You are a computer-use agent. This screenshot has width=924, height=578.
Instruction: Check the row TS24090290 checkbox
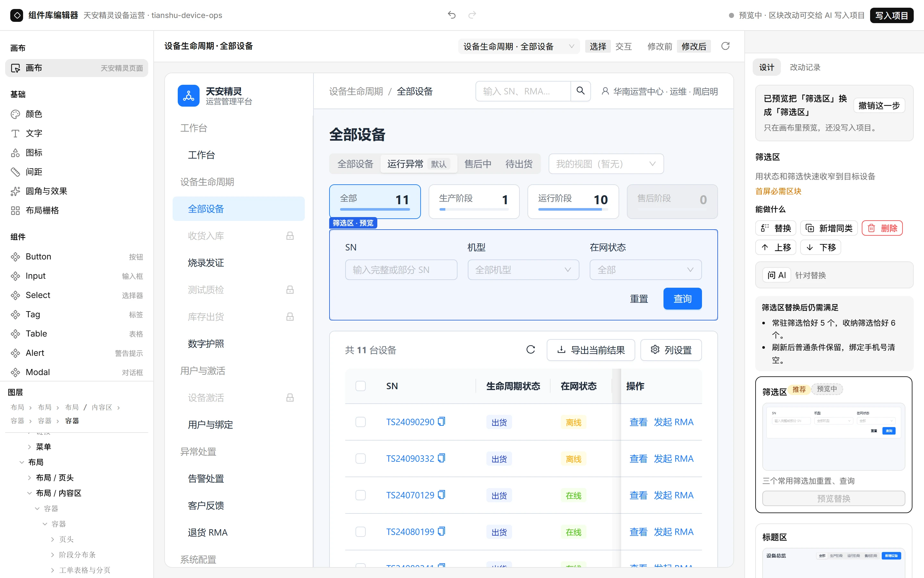[360, 422]
